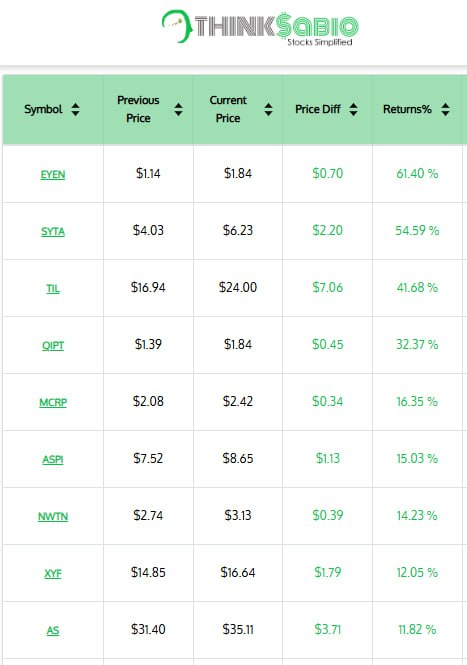This screenshot has height=665, width=467.
Task: Open the EYEN stock link
Action: [x=53, y=174]
